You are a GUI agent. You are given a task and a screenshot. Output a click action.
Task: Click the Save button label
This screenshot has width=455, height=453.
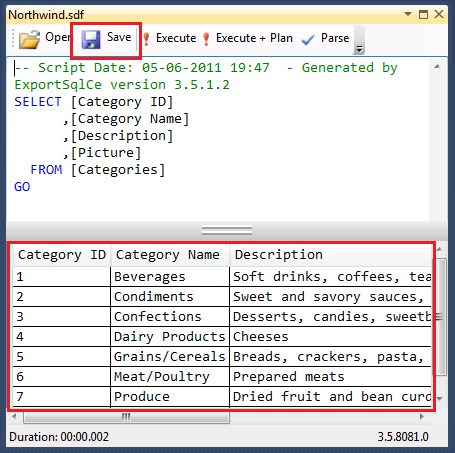point(119,37)
